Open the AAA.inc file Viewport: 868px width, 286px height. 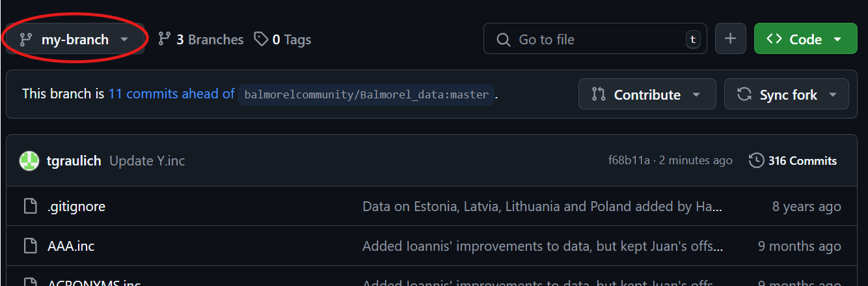click(x=71, y=246)
